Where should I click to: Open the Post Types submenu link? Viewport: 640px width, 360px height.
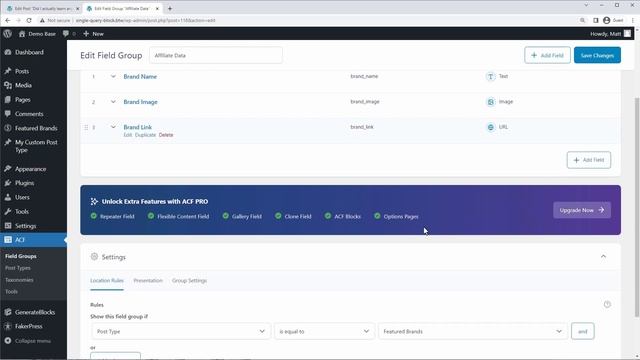coord(18,268)
